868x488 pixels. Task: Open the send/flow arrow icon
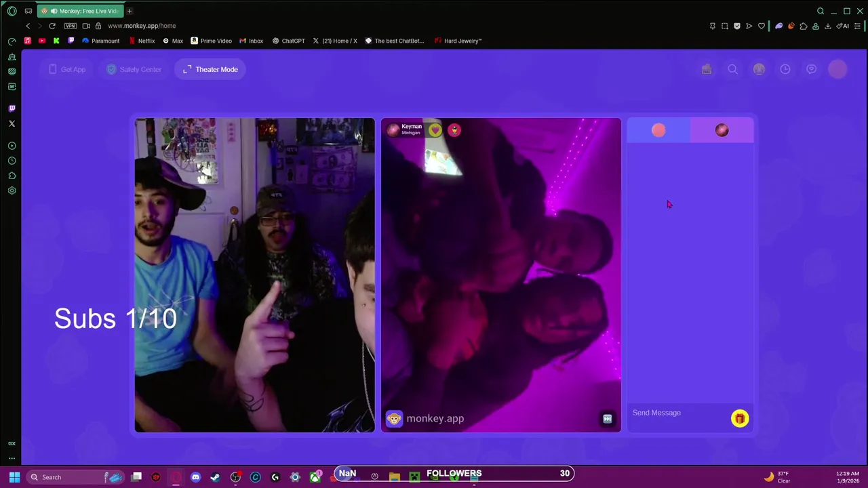pyautogui.click(x=749, y=26)
